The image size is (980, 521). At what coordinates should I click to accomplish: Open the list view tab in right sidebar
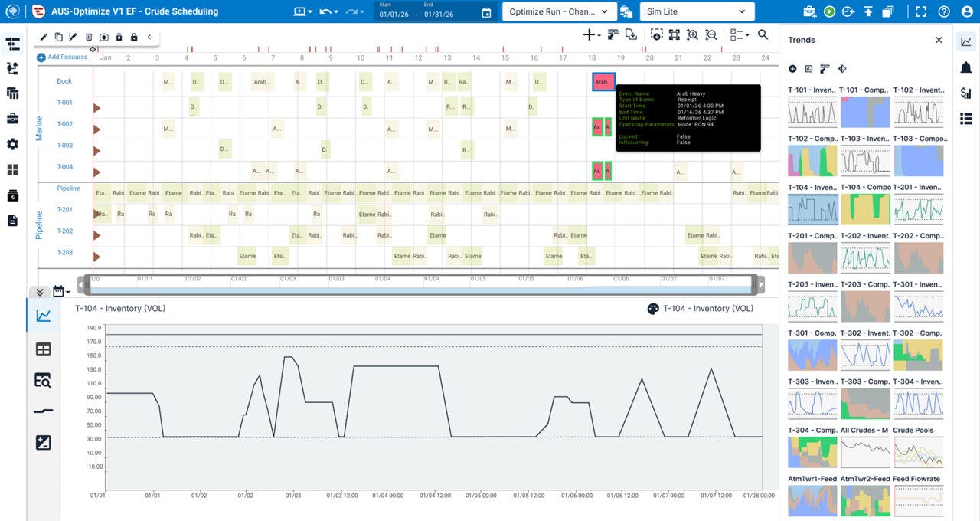[965, 118]
